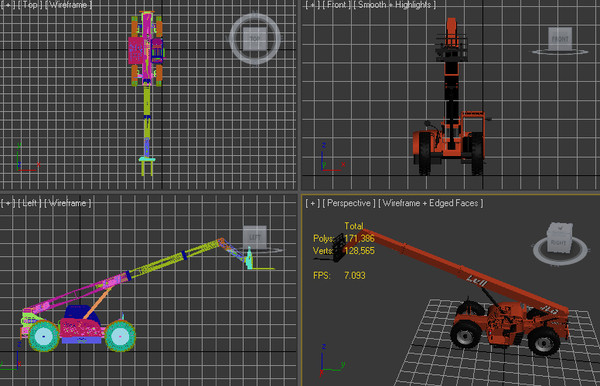Image resolution: width=600 pixels, height=386 pixels.
Task: Open the [Top] view label menu
Action: pos(30,5)
